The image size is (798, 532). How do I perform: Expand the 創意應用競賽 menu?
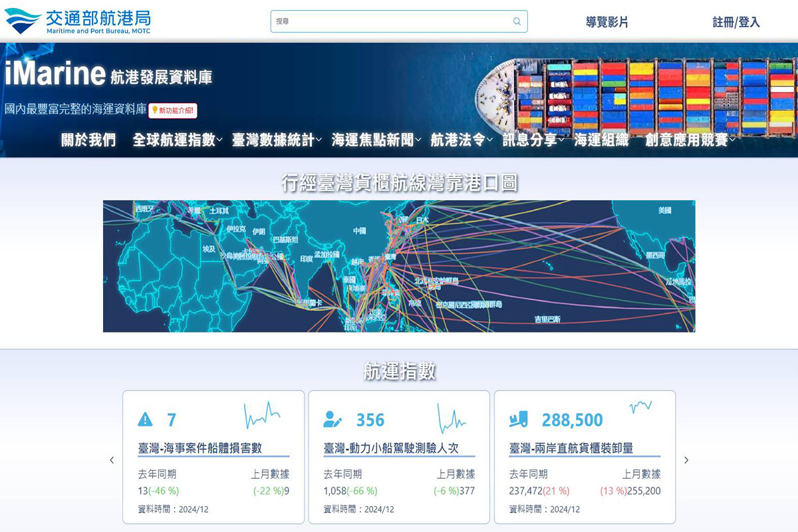point(691,140)
